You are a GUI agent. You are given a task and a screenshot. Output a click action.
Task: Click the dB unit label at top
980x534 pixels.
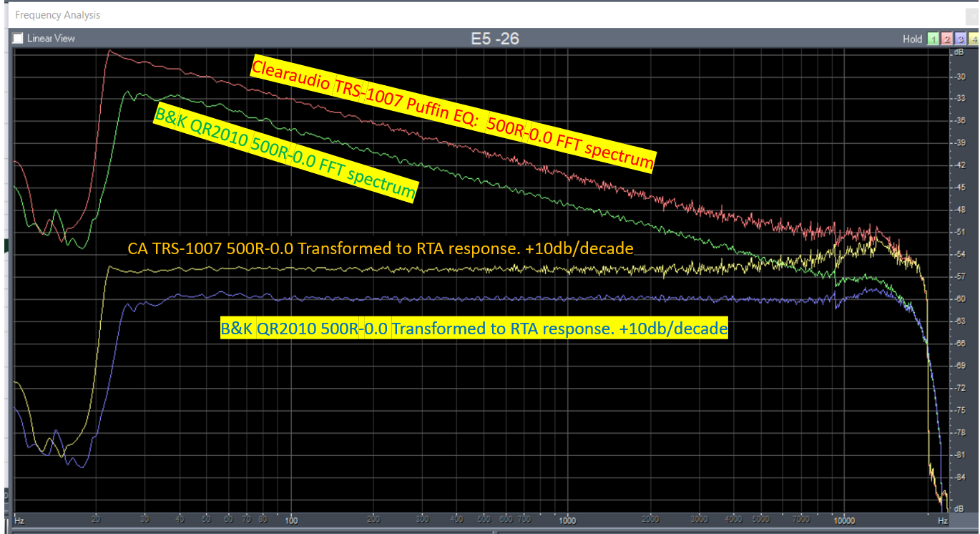pyautogui.click(x=959, y=53)
